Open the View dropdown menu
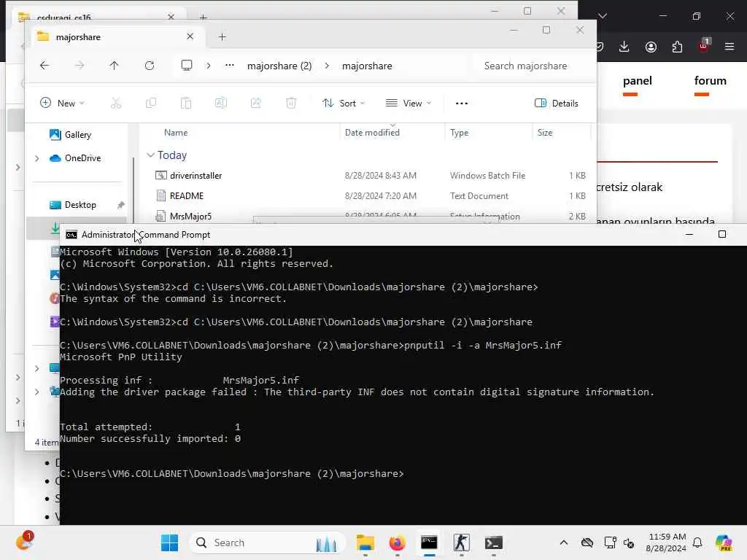This screenshot has height=560, width=747. tap(409, 104)
